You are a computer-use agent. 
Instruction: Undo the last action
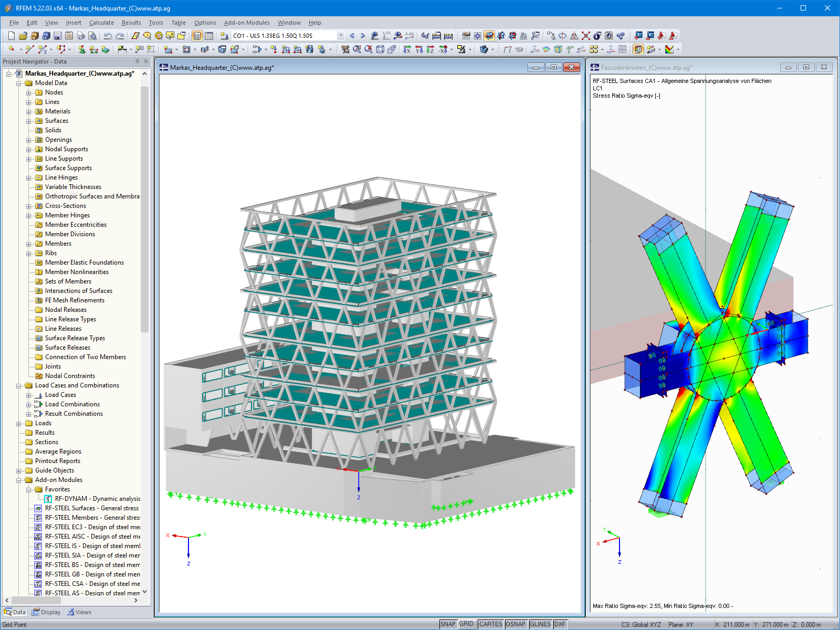(x=109, y=36)
